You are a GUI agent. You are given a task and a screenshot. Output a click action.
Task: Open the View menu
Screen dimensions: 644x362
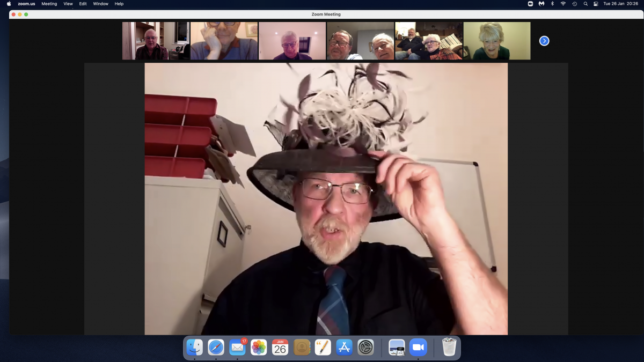(x=68, y=4)
